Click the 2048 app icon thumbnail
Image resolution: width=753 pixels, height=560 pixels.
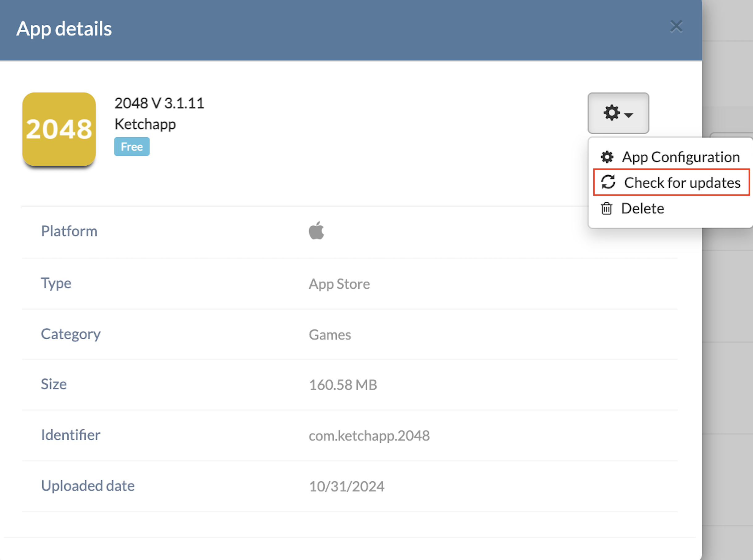(59, 129)
